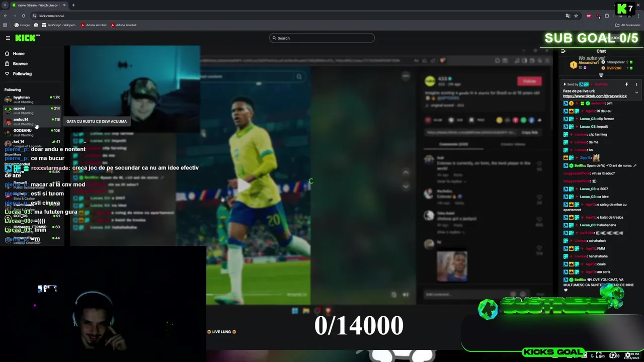
Task: Click chat message 'clip farmer' from Lucaa_03
Action: 589,119
